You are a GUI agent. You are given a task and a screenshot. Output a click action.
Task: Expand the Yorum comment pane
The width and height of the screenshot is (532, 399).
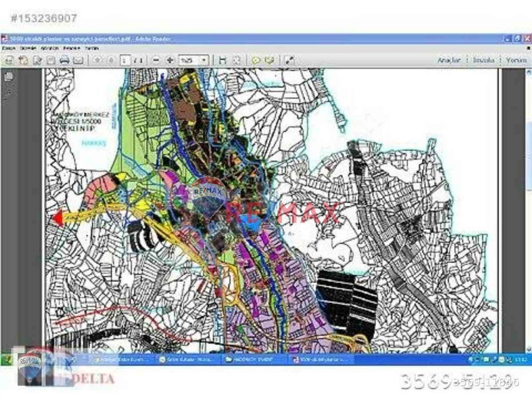[516, 60]
